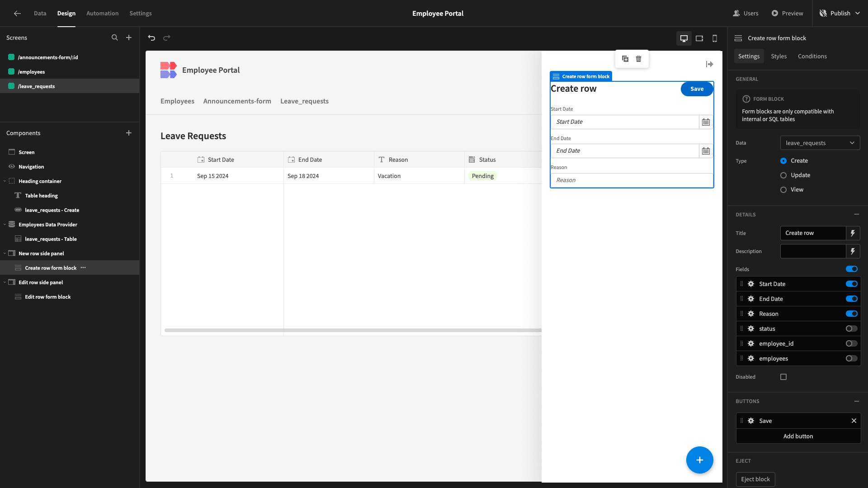Viewport: 868px width, 488px height.
Task: Collapse the Heading container tree node
Action: 5,181
